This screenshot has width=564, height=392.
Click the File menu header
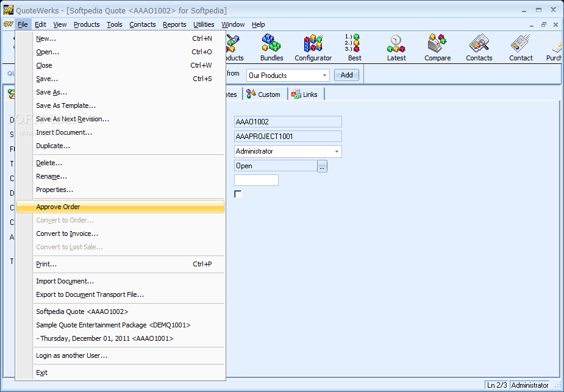point(23,24)
